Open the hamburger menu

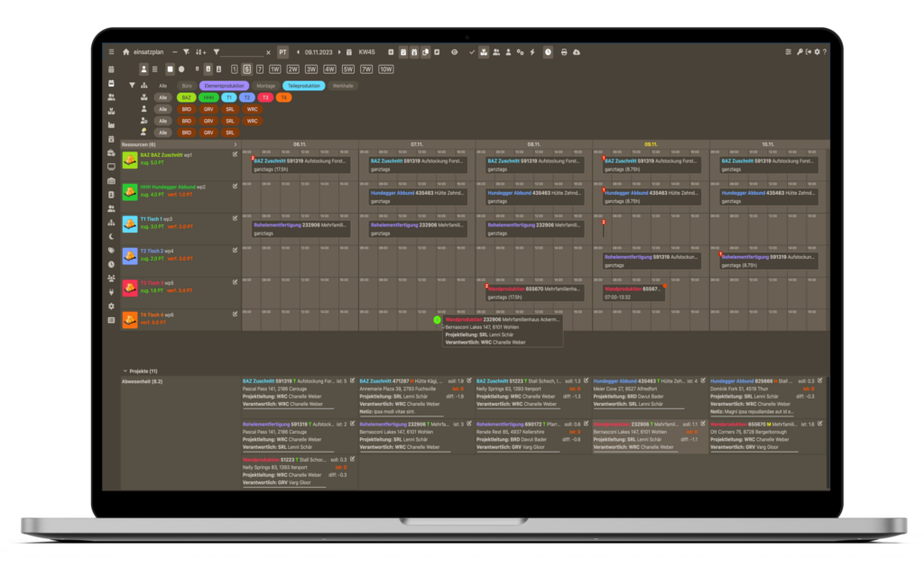pos(111,52)
